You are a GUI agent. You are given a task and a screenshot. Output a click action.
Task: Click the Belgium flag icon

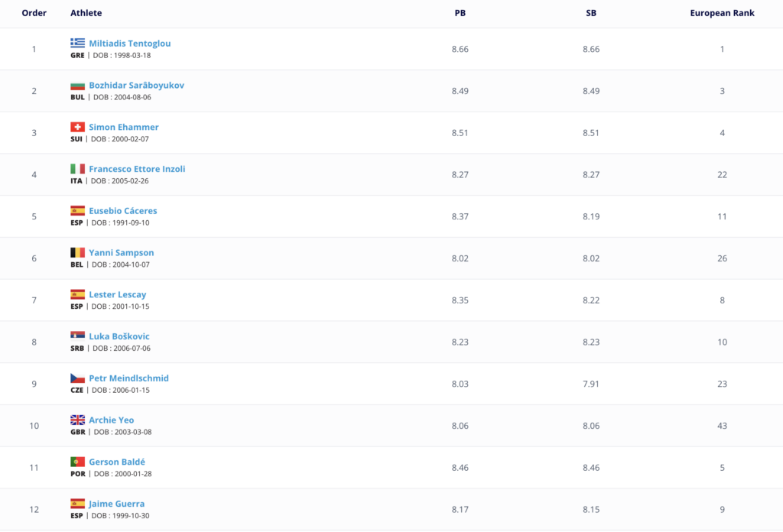(77, 252)
